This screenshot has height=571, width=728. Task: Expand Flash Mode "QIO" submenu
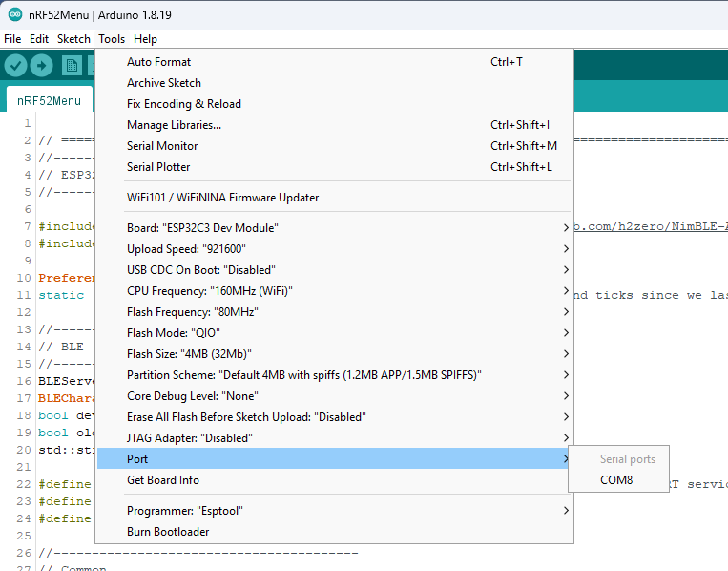334,333
